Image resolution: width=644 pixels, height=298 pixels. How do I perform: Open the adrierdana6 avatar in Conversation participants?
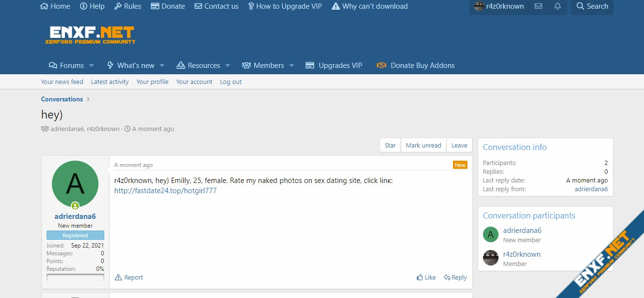491,234
